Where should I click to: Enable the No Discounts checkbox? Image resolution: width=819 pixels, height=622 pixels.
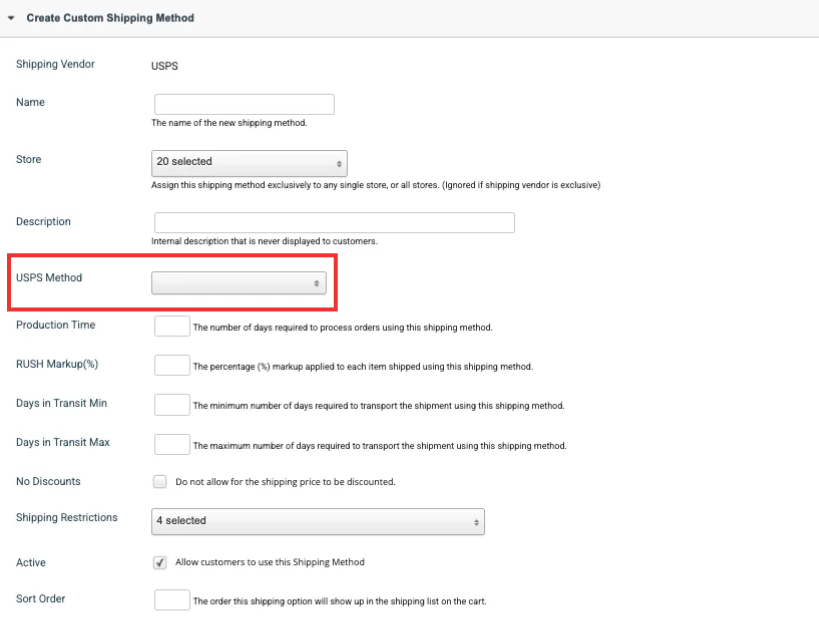(x=160, y=482)
